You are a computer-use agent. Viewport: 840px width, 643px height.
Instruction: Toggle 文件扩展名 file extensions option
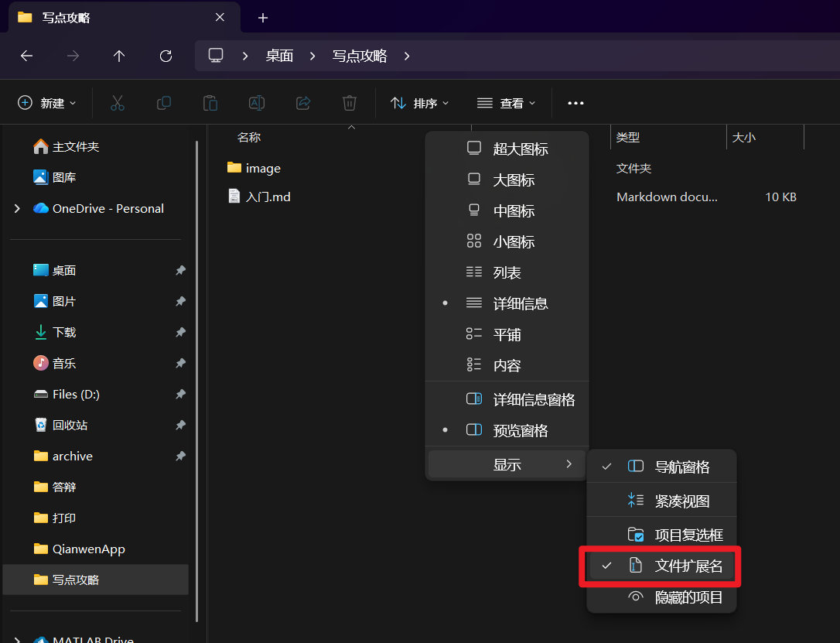[x=661, y=566]
